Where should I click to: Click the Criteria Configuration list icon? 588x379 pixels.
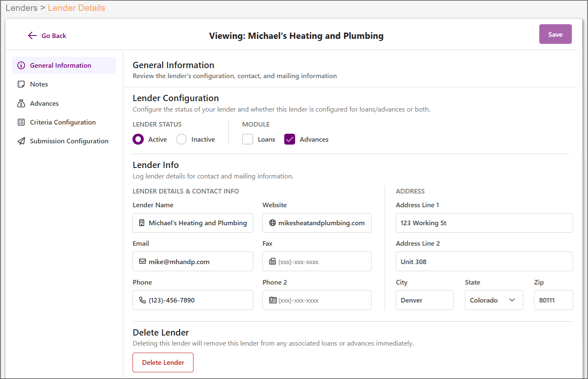(21, 122)
